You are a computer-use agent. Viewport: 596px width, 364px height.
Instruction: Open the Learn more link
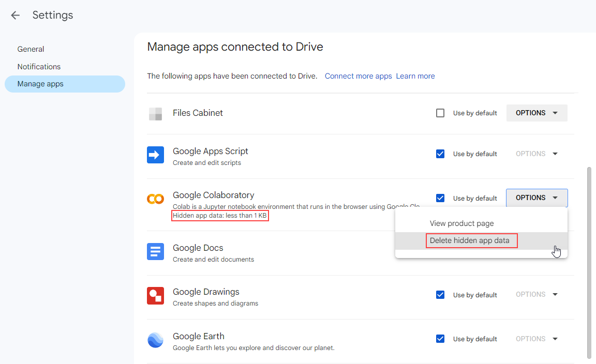pos(415,75)
